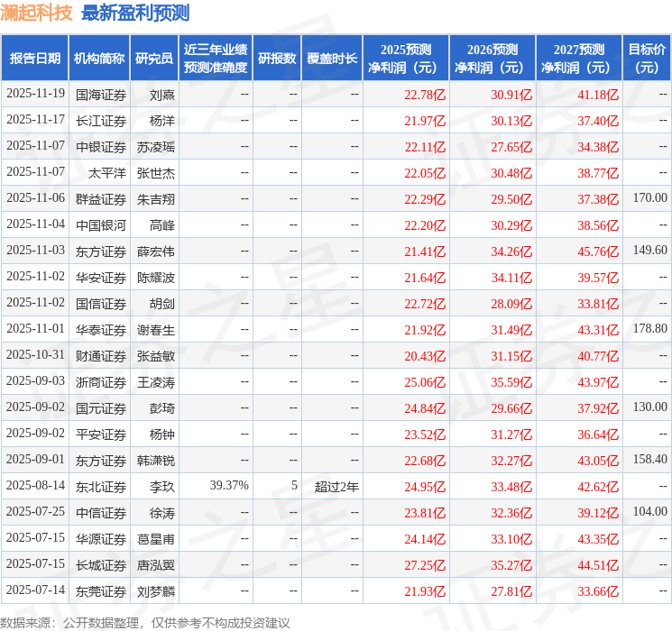Click 中国银河 institution name
672x631 pixels.
pyautogui.click(x=101, y=225)
